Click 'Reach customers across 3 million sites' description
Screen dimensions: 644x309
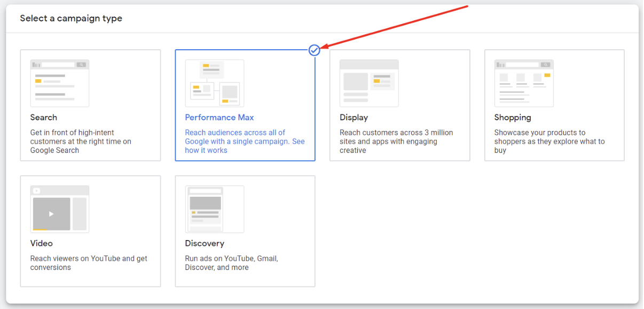click(x=396, y=142)
